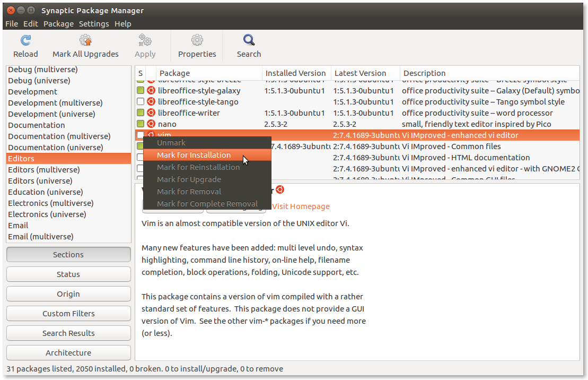The image size is (588, 380).
Task: Open the Properties toolbar icon
Action: pos(197,40)
